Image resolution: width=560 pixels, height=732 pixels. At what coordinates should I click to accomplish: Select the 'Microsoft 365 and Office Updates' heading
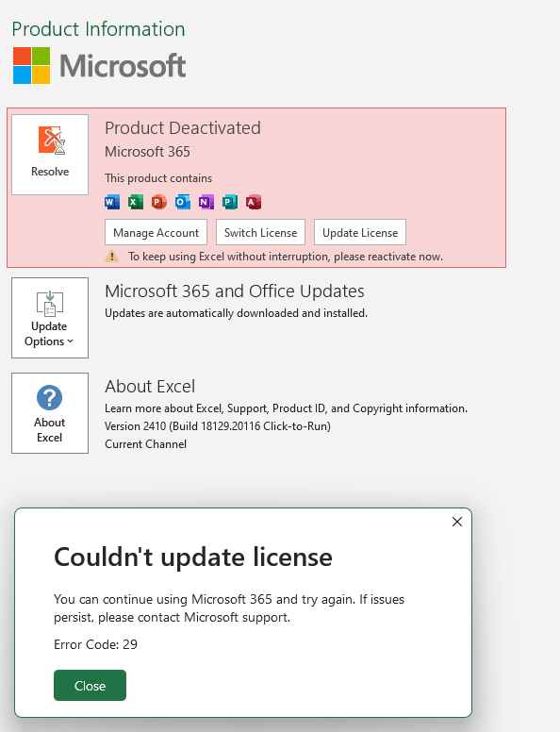tap(235, 291)
